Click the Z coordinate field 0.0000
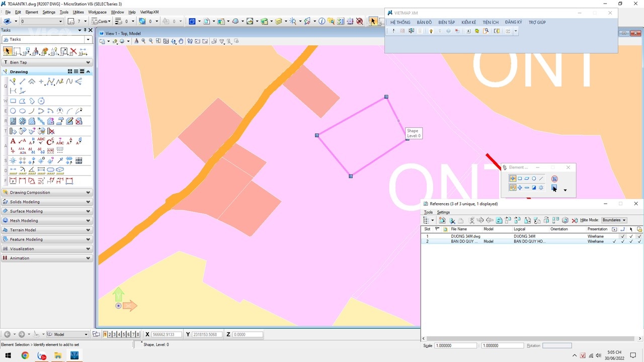Image resolution: width=644 pixels, height=362 pixels. pos(248,334)
